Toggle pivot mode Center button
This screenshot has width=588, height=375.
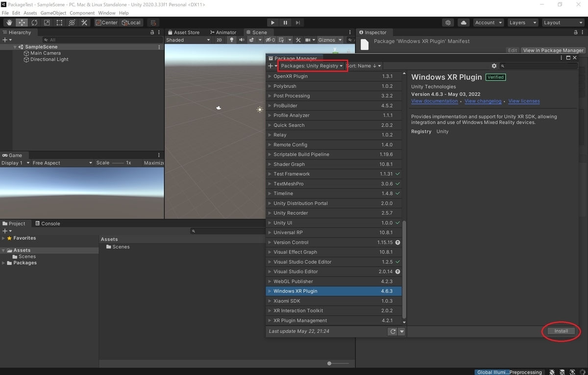pyautogui.click(x=107, y=23)
